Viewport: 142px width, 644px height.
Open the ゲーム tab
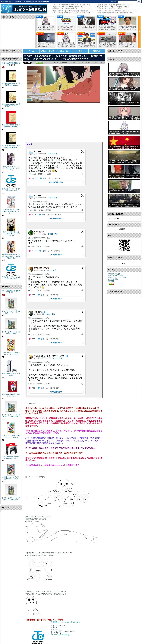coord(31,51)
